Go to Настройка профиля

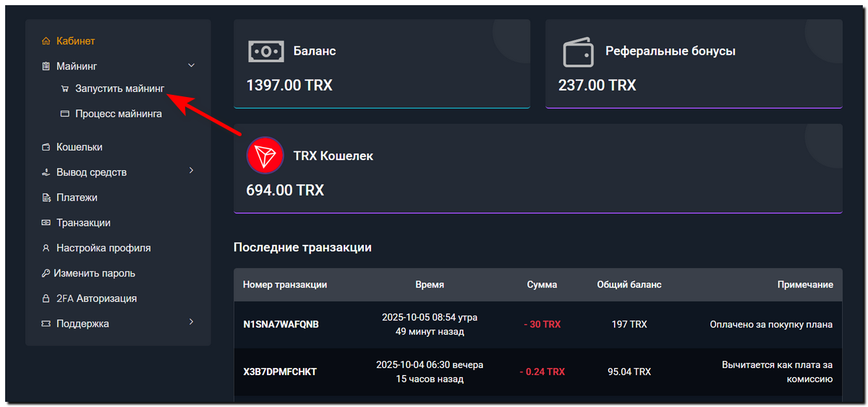(103, 248)
